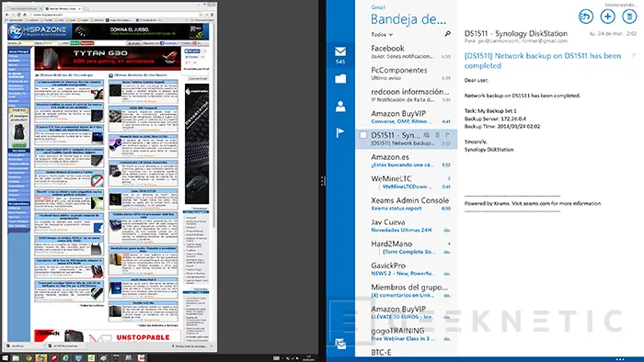Viewport: 644px width, 362px height.
Task: Expand the Todos filter dropdown
Action: [x=382, y=34]
